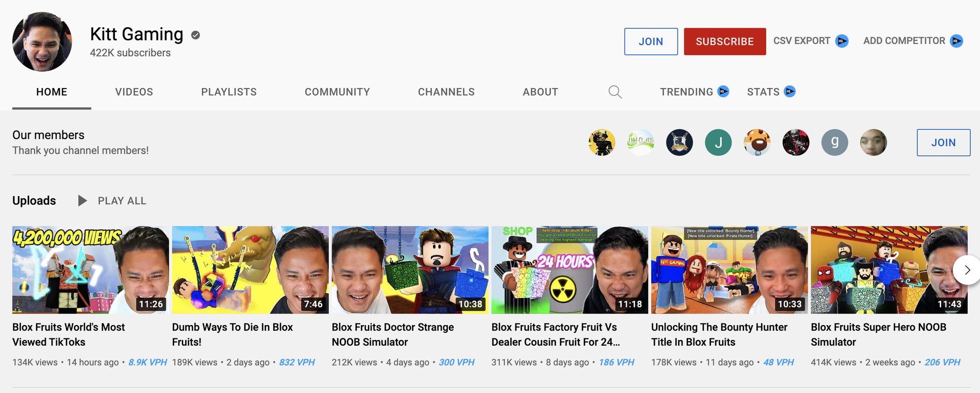Click the '300 VPH' stat

coord(457,362)
